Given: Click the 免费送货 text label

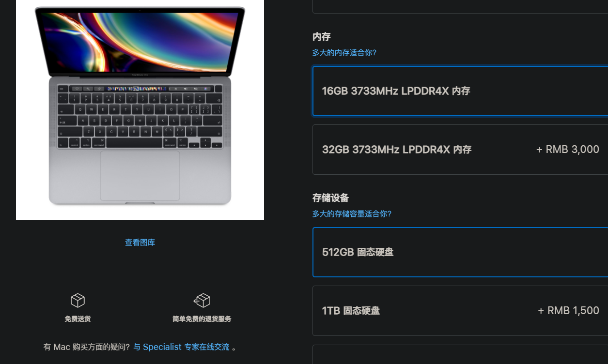Looking at the screenshot, I should tap(78, 319).
